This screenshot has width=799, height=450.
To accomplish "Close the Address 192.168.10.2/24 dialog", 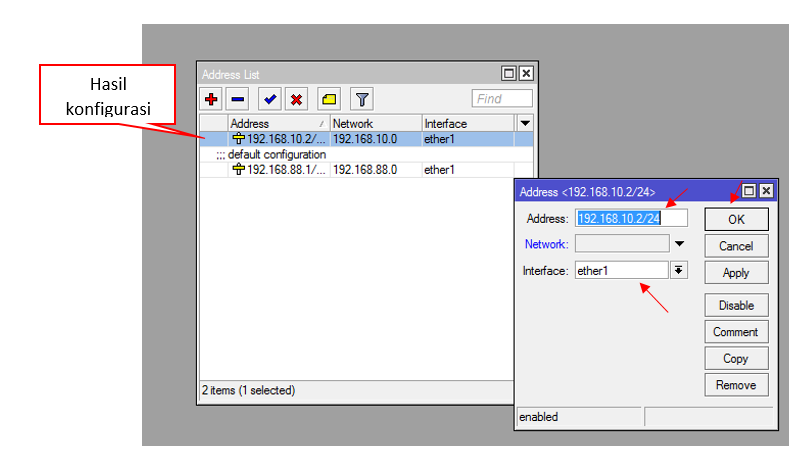I will click(766, 191).
